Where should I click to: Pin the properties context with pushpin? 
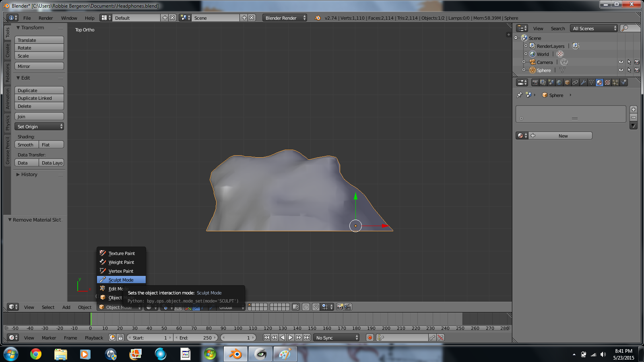(x=520, y=95)
